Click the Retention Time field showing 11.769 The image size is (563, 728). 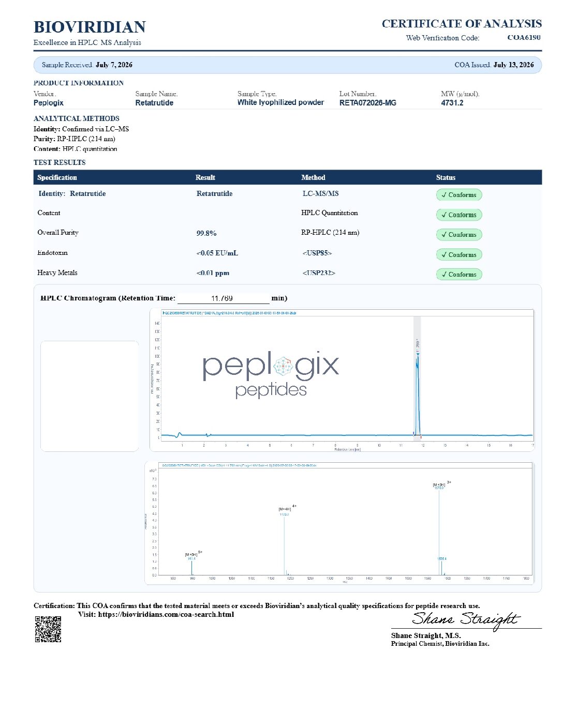pos(223,298)
